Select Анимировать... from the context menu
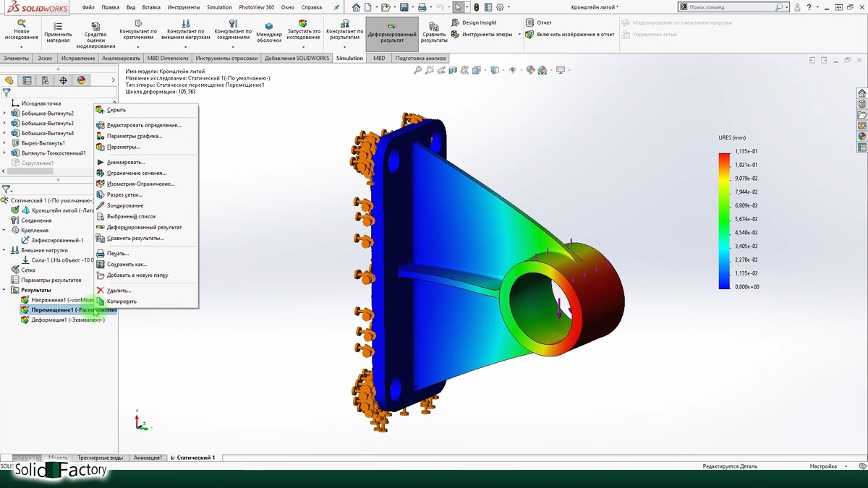Screen dimensions: 868x488 point(126,162)
